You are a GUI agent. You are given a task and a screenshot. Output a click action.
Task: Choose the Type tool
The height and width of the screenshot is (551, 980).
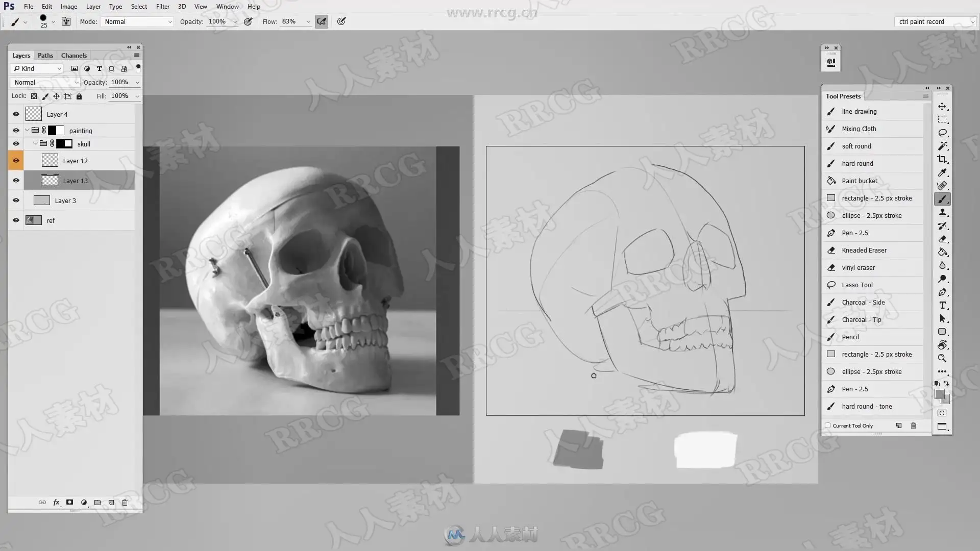pos(942,305)
